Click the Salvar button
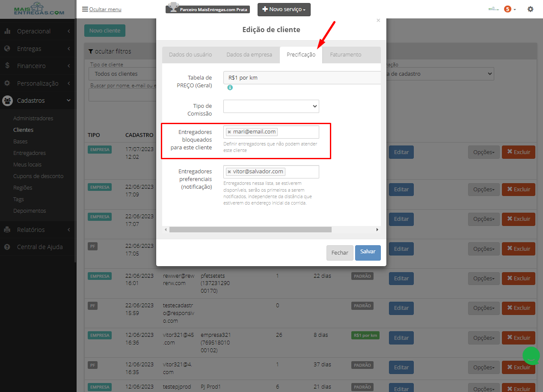Viewport: 543px width, 392px height. click(x=368, y=252)
